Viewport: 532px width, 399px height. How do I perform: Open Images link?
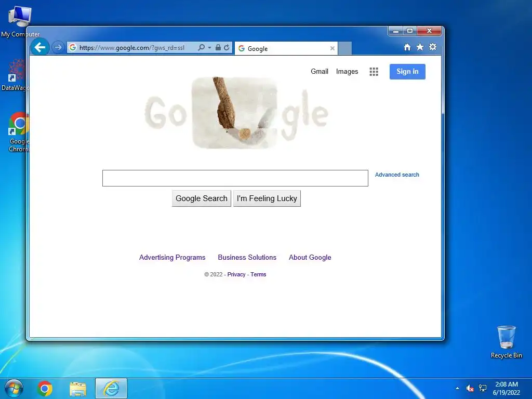point(347,72)
